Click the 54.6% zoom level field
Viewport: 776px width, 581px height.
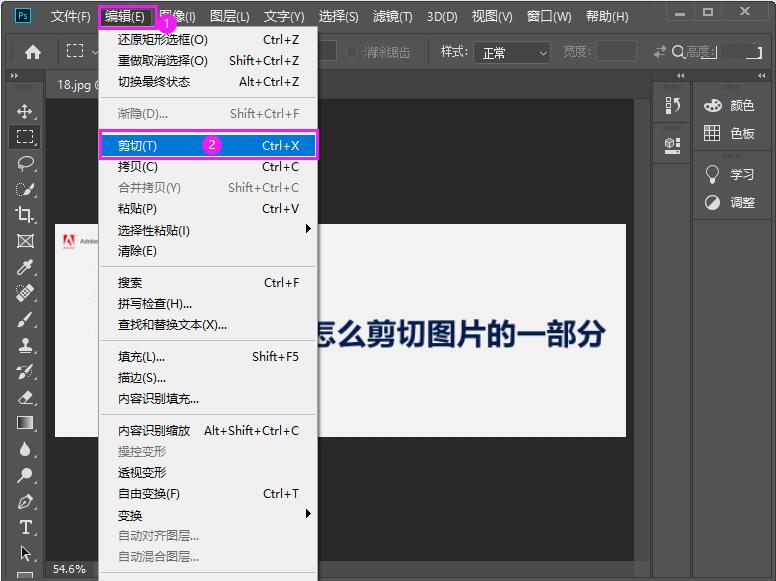69,569
